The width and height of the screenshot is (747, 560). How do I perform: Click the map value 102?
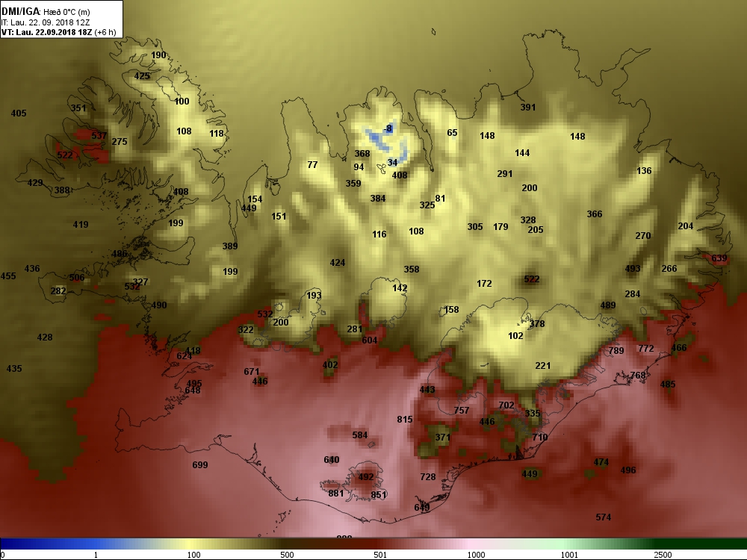(x=515, y=335)
